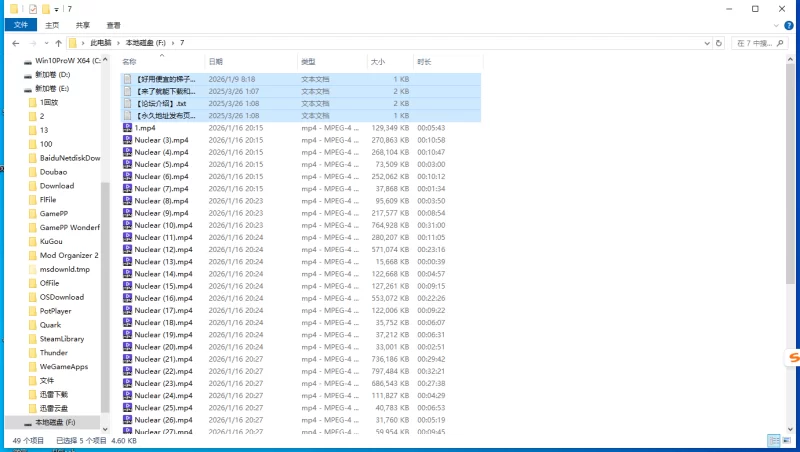Viewport: 800px width, 452px height.
Task: Click the properties checkmark icon in title bar
Action: (x=33, y=9)
